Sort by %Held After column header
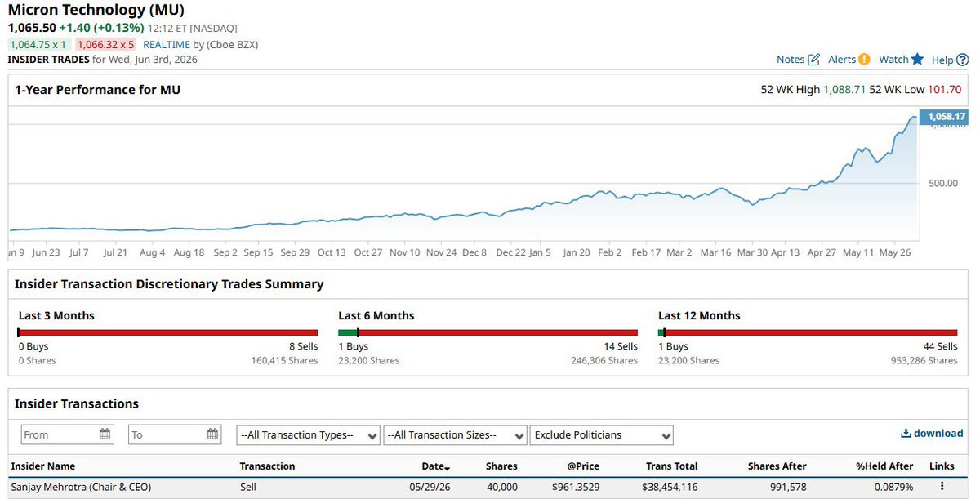This screenshot has height=499, width=980. [x=884, y=466]
